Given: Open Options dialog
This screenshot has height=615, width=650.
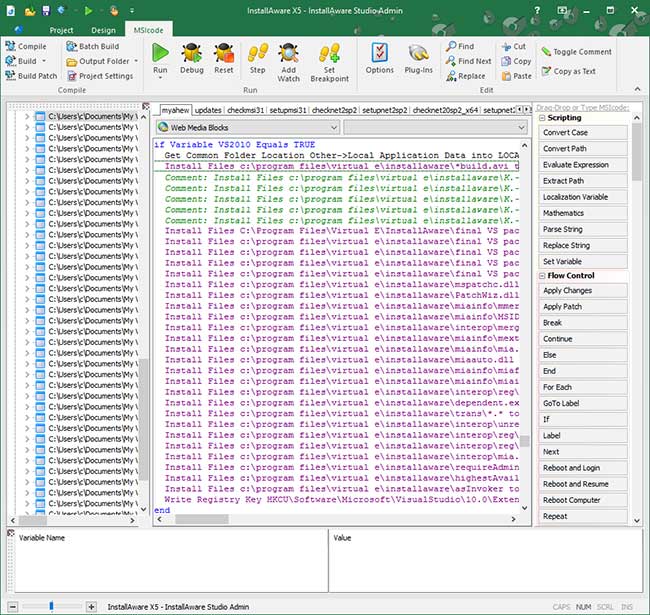Looking at the screenshot, I should pyautogui.click(x=379, y=58).
